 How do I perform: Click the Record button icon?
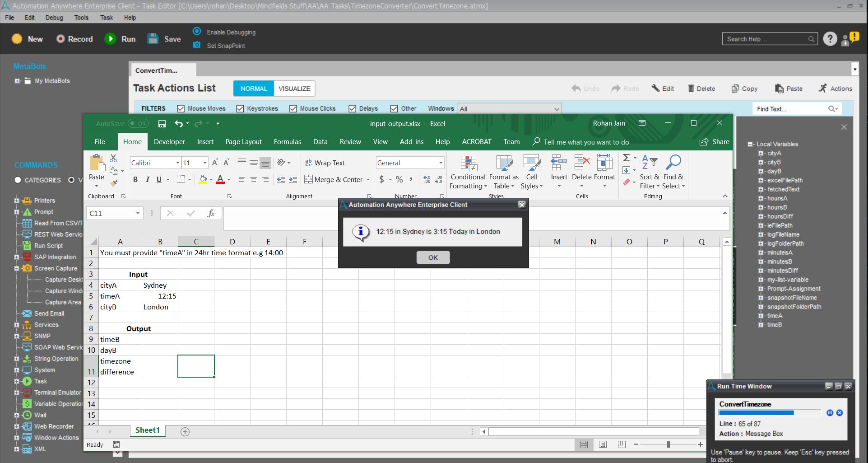60,39
